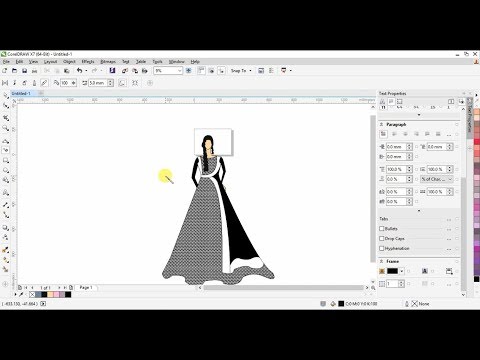Toggle Align left button in Paragraph section

[x=395, y=134]
